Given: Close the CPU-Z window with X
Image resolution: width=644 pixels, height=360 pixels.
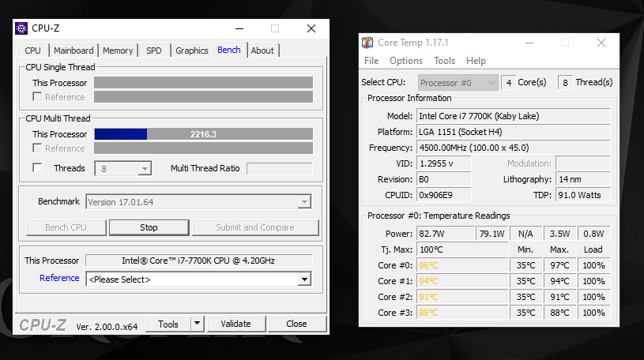Looking at the screenshot, I should point(311,28).
